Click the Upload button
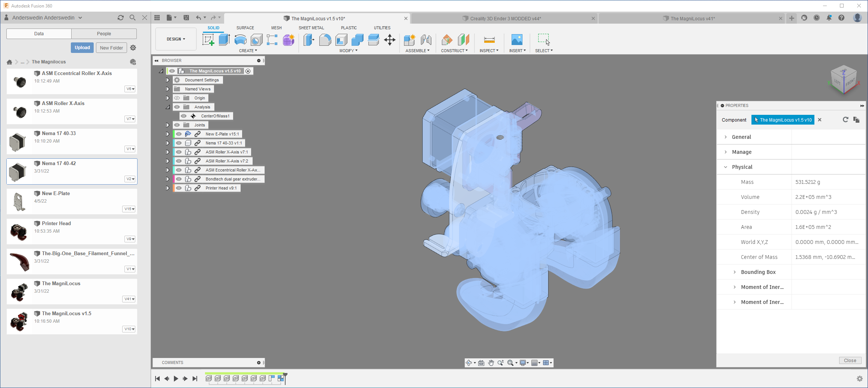This screenshot has width=868, height=388. 82,48
